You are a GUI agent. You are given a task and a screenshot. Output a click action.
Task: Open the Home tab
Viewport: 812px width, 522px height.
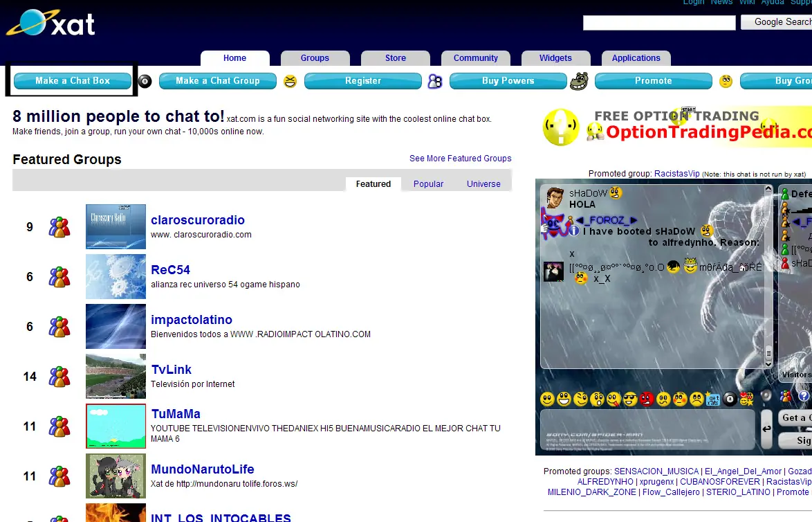coord(234,58)
